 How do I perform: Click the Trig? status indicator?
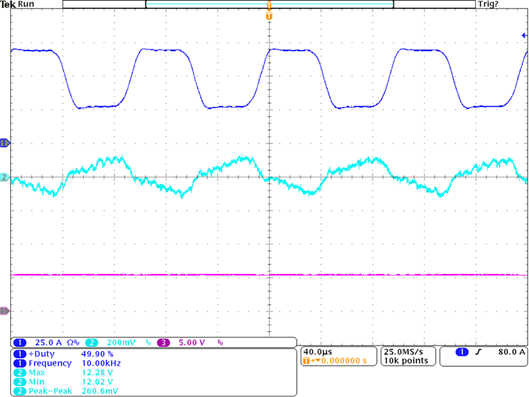pyautogui.click(x=488, y=4)
